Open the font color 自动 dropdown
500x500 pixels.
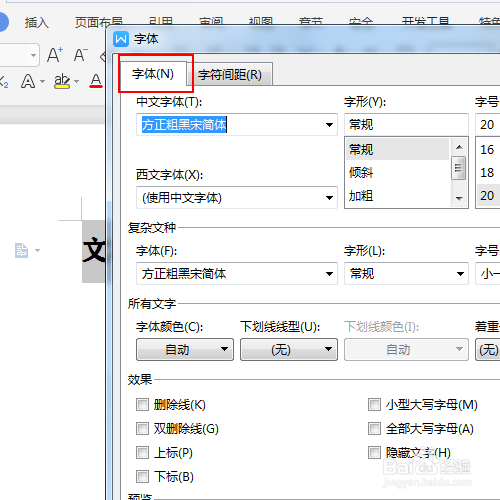(185, 350)
